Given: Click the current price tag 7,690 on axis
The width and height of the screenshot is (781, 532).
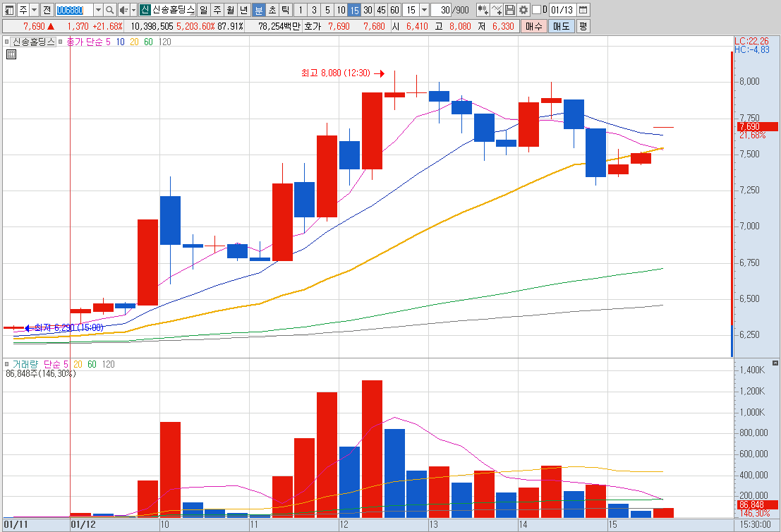Looking at the screenshot, I should coord(757,126).
